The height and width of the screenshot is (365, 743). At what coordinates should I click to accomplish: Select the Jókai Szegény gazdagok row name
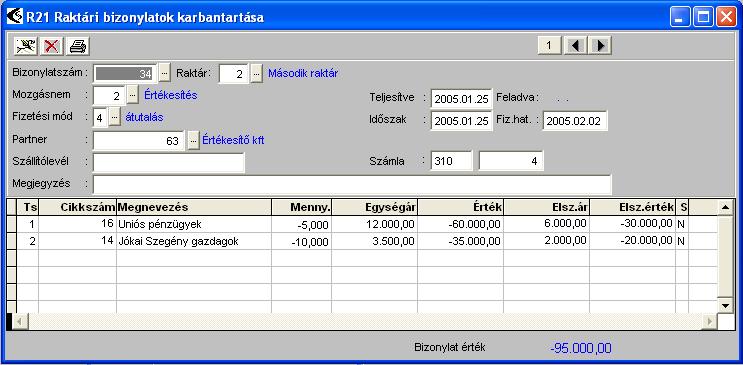pyautogui.click(x=194, y=241)
